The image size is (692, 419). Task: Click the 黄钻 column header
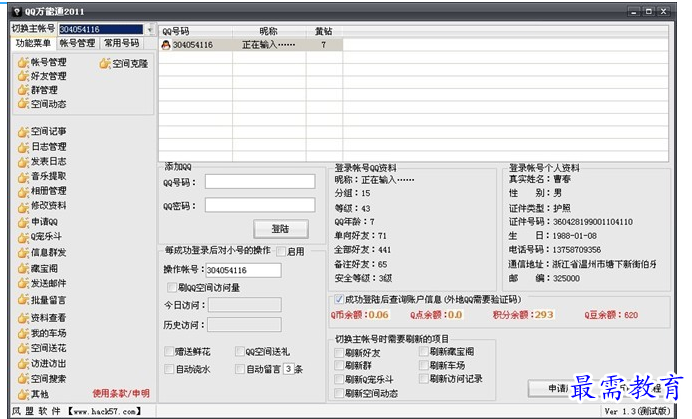click(x=324, y=31)
